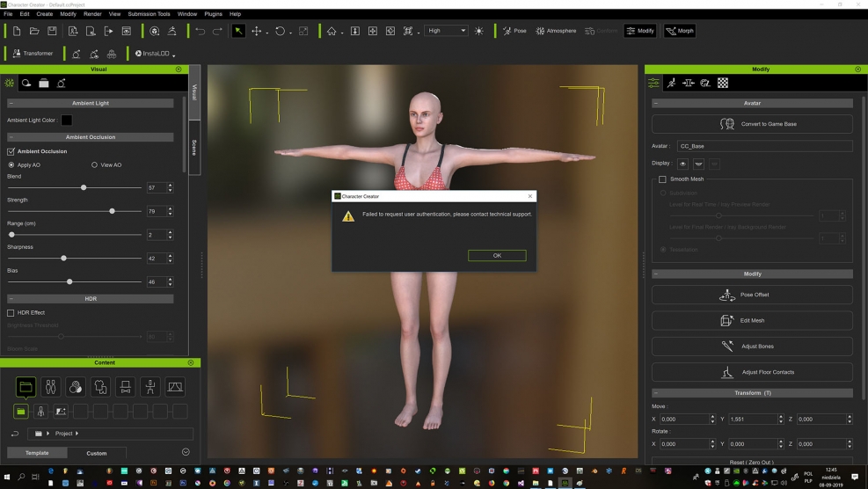This screenshot has width=868, height=489.
Task: Click the Convert to Game Base button
Action: (x=752, y=124)
